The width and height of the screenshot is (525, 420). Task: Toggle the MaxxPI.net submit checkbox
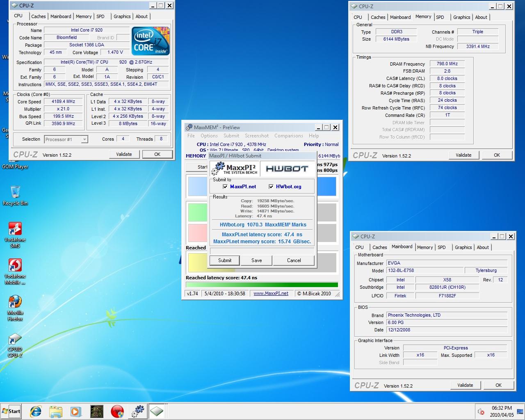[x=225, y=187]
